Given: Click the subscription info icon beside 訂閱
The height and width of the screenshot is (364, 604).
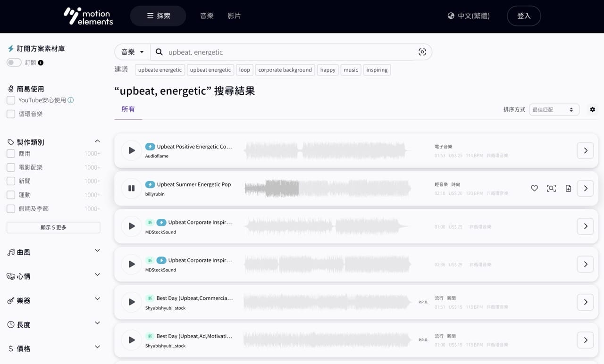Looking at the screenshot, I should click(x=41, y=63).
